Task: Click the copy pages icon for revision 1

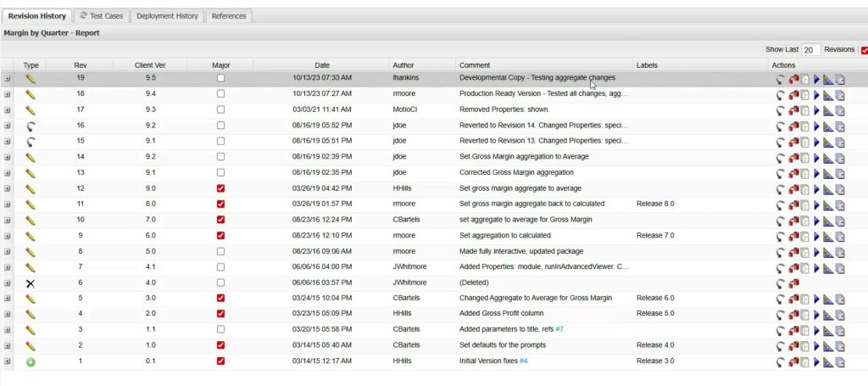Action: pos(840,363)
